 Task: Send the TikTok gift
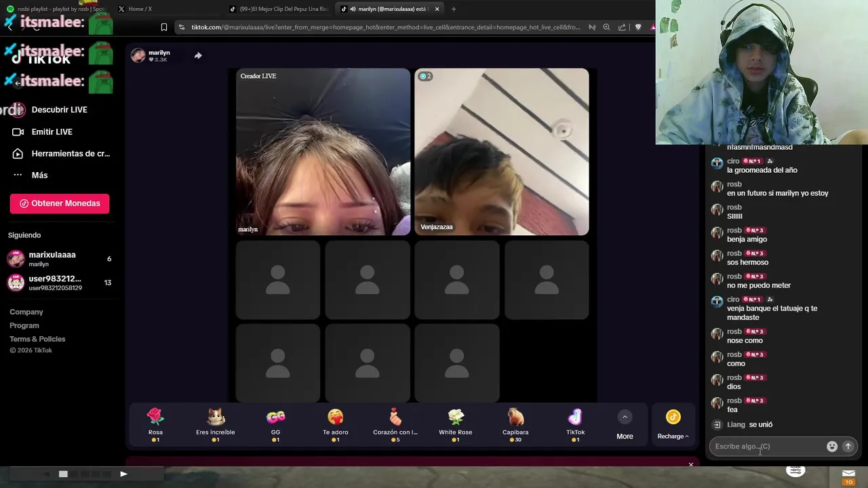[575, 425]
